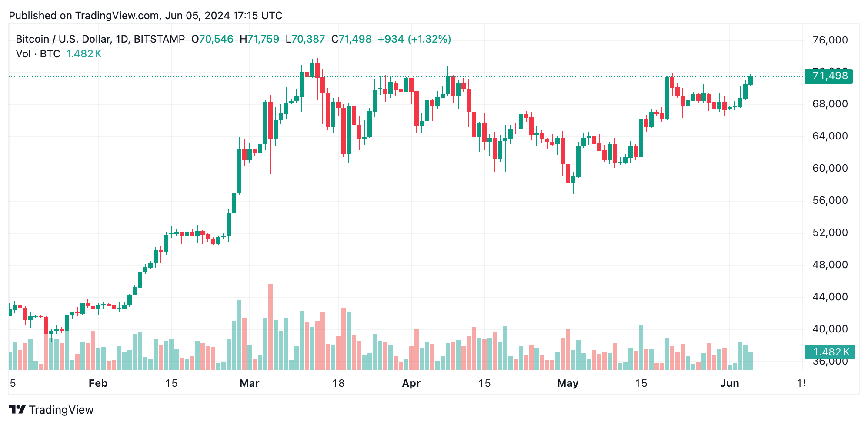
Task: Click the 44,000 price axis label
Action: click(x=830, y=297)
